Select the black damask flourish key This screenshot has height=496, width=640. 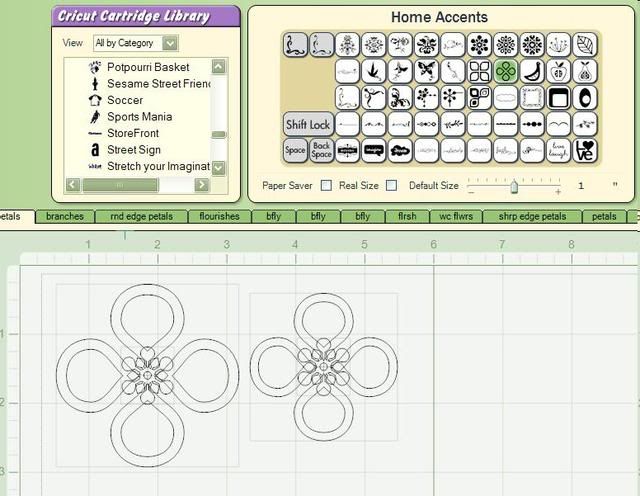point(426,44)
